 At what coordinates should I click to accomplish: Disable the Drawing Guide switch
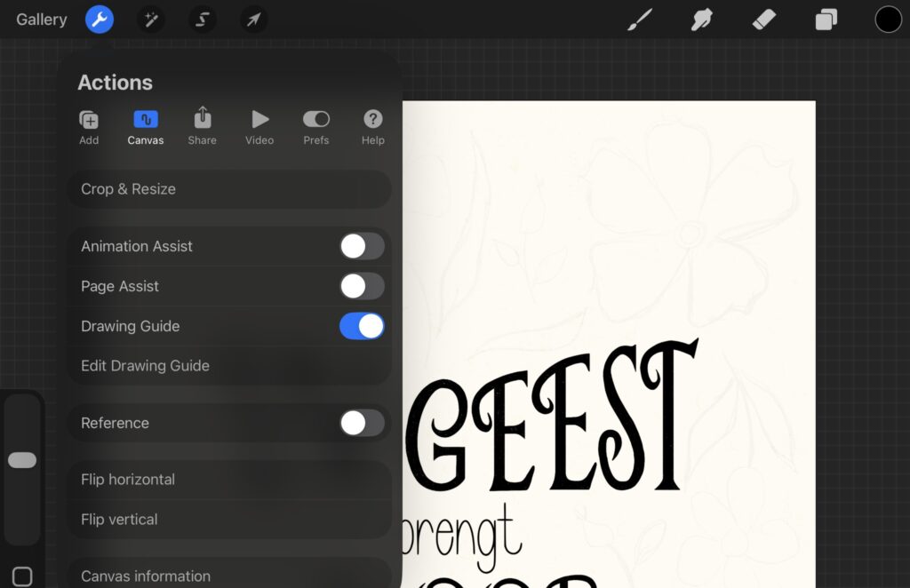[x=362, y=326]
